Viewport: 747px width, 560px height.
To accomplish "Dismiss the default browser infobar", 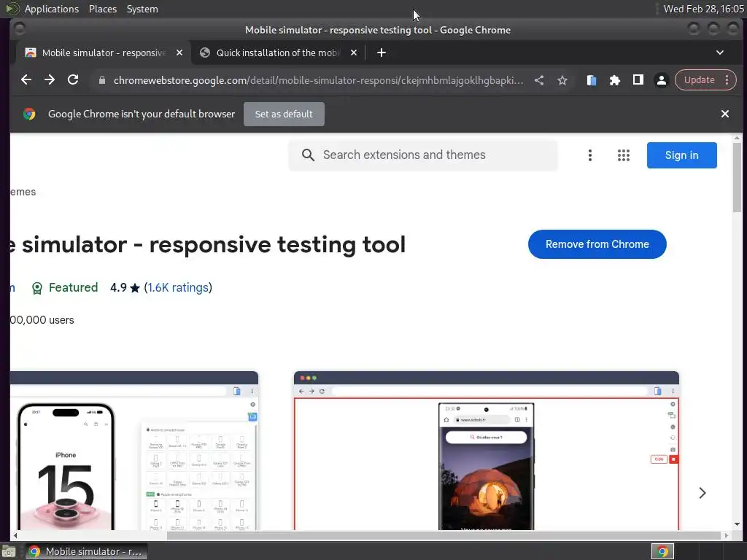I will (724, 114).
